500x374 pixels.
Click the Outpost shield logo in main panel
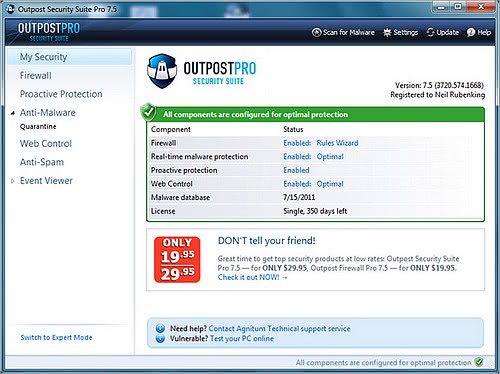click(x=162, y=71)
